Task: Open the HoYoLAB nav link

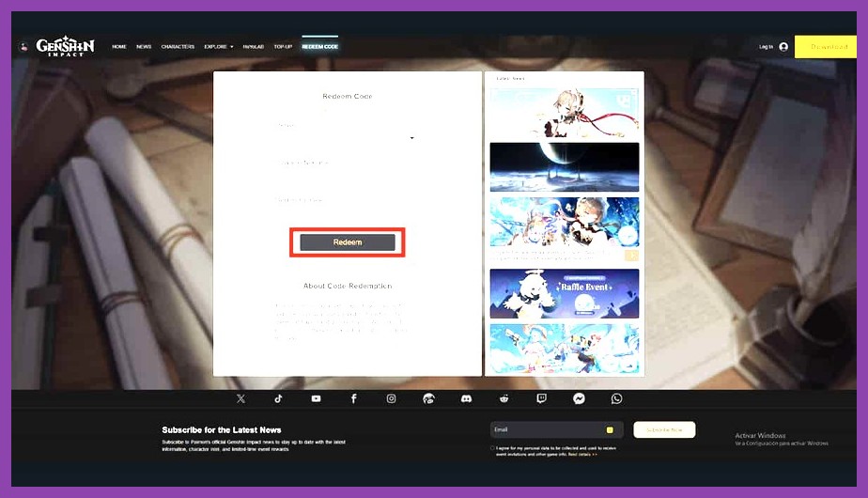Action: pos(253,47)
